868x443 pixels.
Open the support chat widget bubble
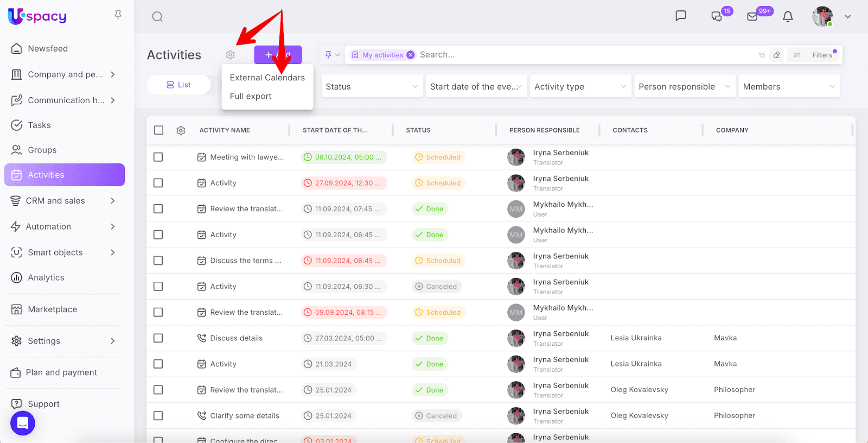click(23, 423)
